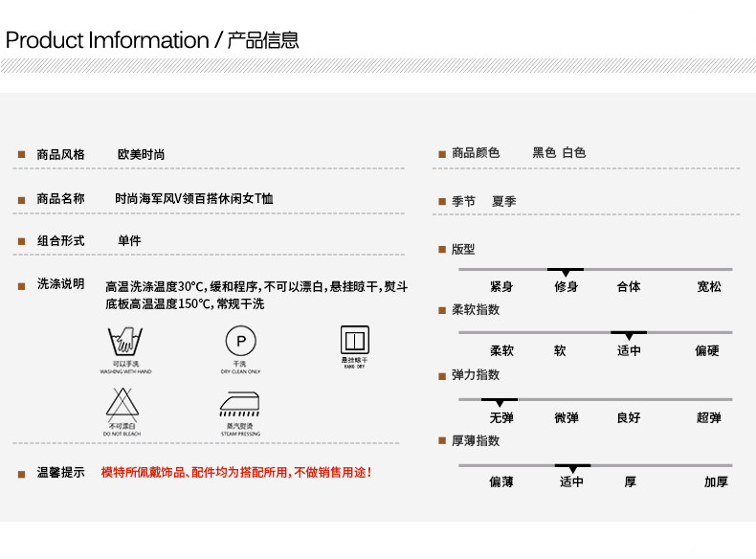Click the label '商品风格'

(60, 154)
